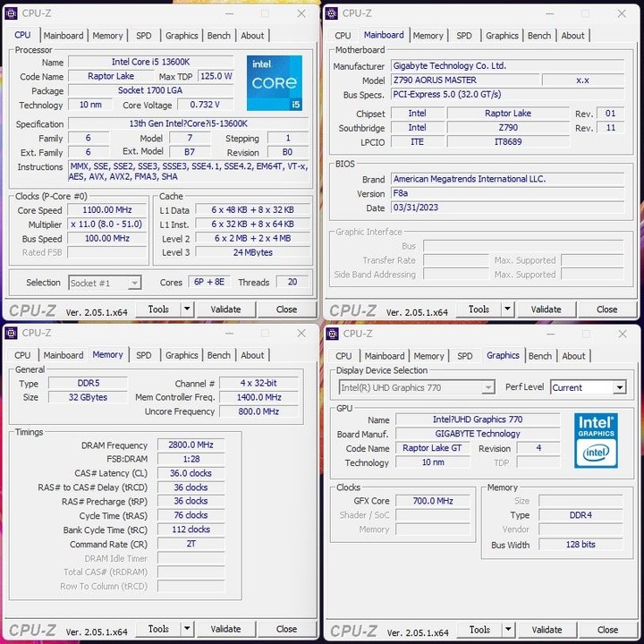Open Bench tab in Graphics window

pos(539,356)
